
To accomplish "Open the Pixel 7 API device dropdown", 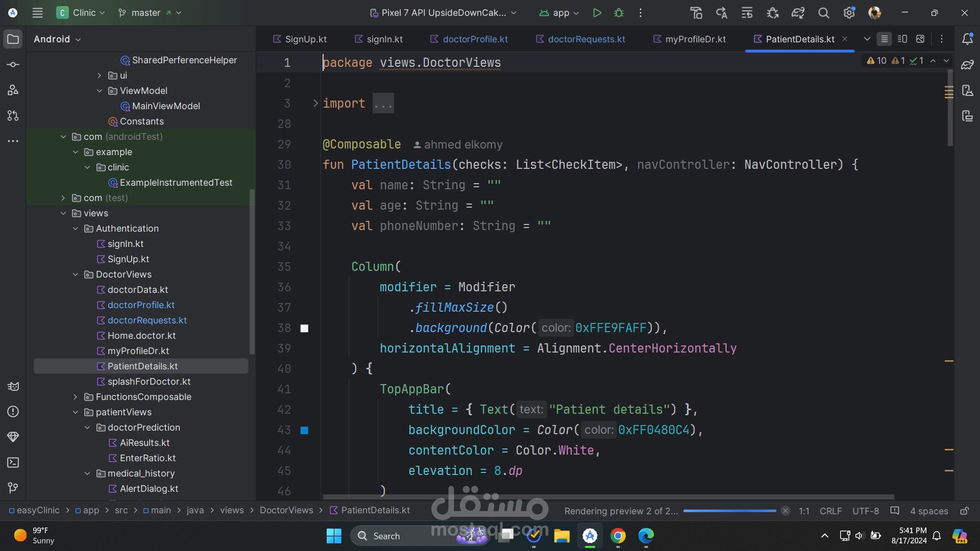I will pos(443,13).
